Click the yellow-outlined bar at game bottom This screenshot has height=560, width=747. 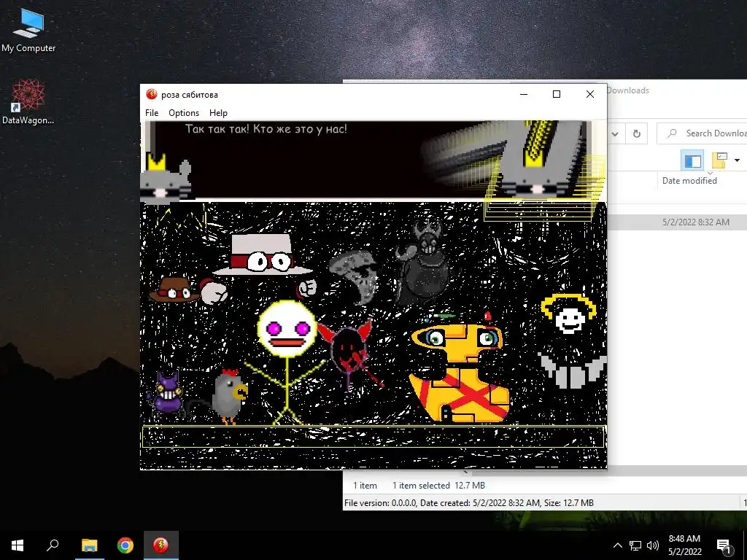373,437
